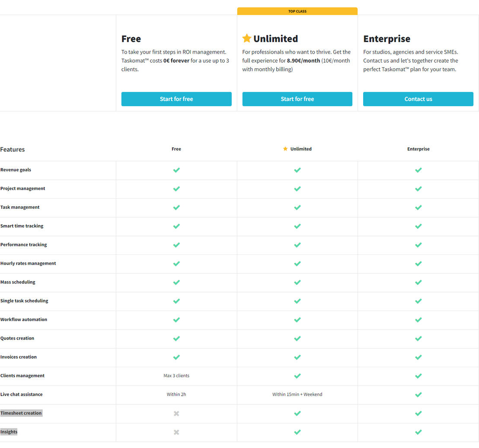Click Enterprise checkmark for Mass scheduling
Image resolution: width=479 pixels, height=448 pixels.
[418, 282]
